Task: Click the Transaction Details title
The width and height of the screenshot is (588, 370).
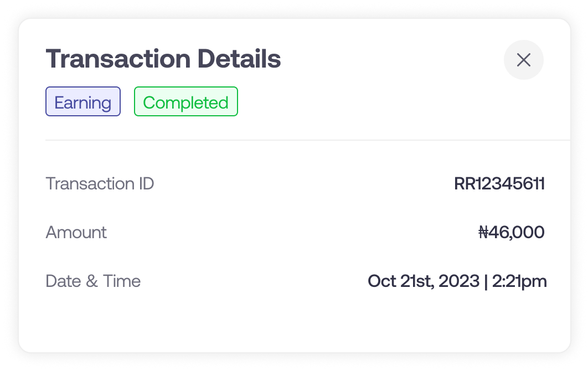Action: [163, 58]
